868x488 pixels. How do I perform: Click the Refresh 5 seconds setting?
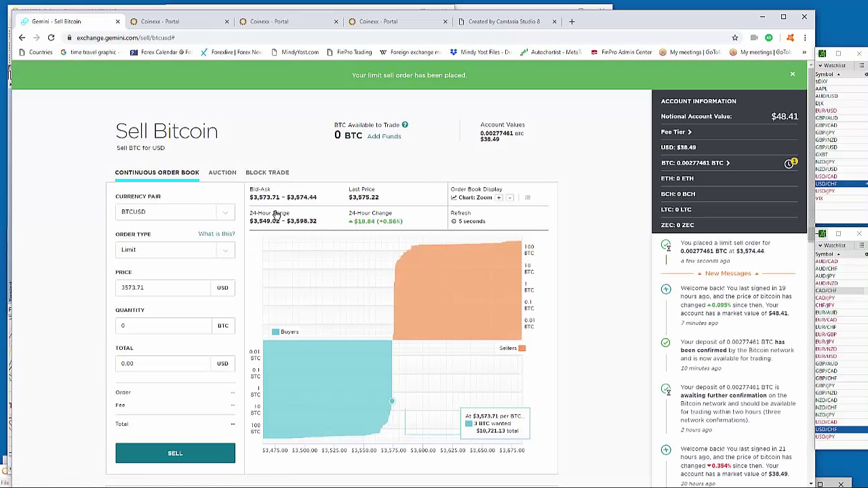tap(468, 221)
